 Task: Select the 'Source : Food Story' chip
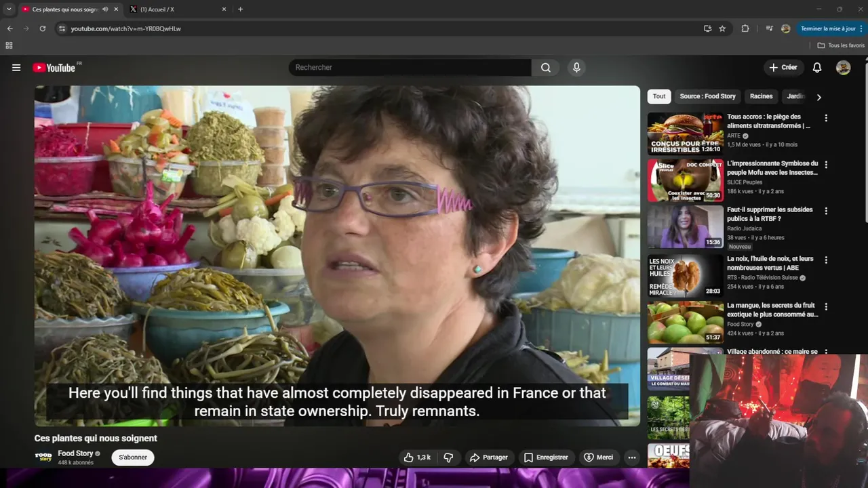click(x=707, y=96)
